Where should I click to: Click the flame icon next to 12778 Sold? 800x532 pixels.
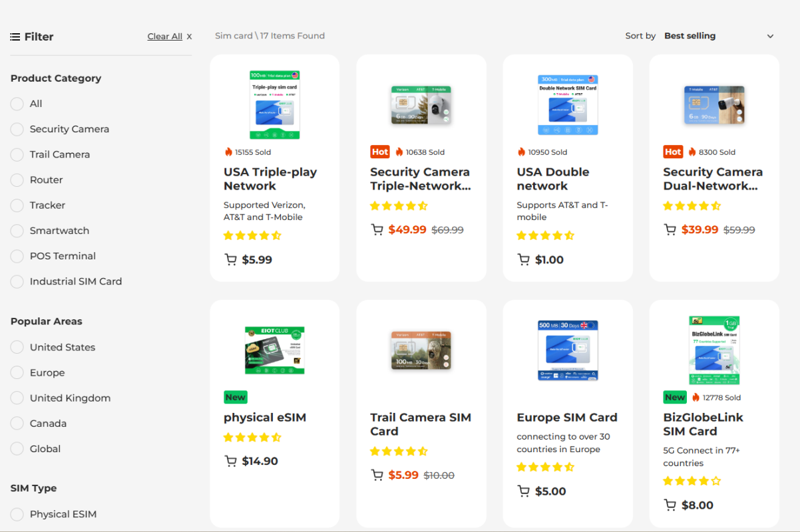click(x=696, y=397)
